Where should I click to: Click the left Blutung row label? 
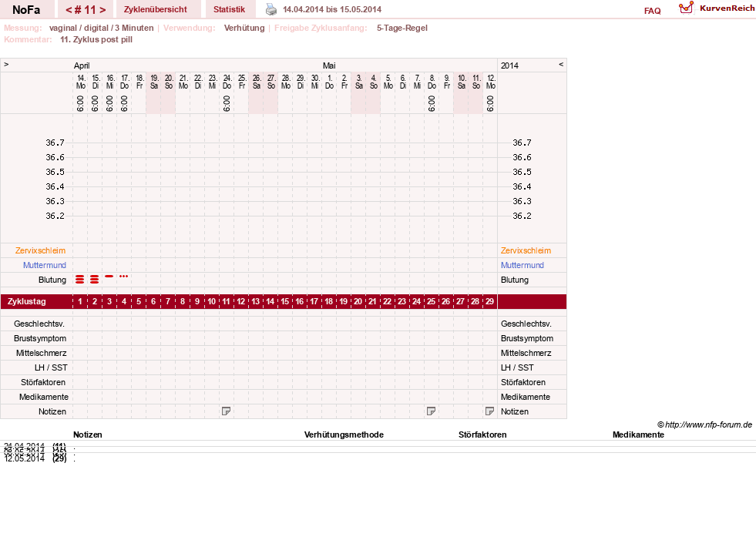click(x=52, y=280)
